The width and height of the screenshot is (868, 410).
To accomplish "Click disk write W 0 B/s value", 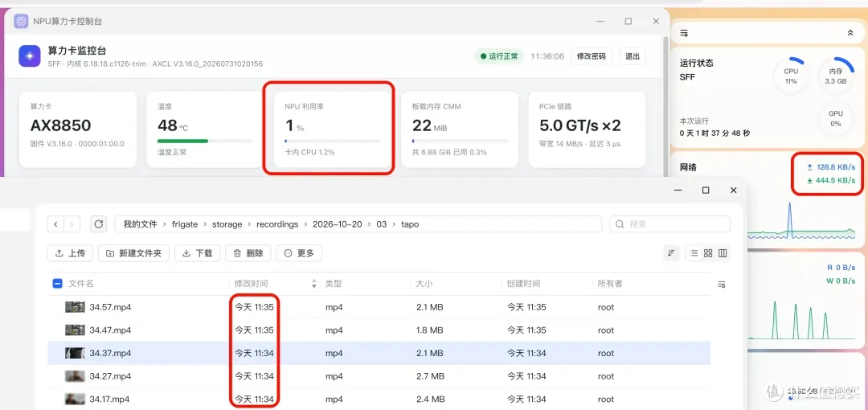I will pos(841,281).
